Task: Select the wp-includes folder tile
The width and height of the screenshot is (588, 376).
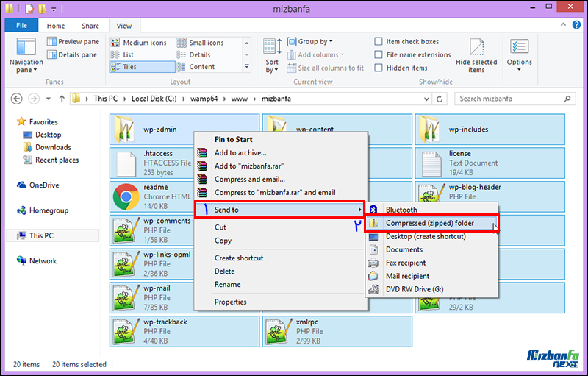Action: click(x=490, y=130)
